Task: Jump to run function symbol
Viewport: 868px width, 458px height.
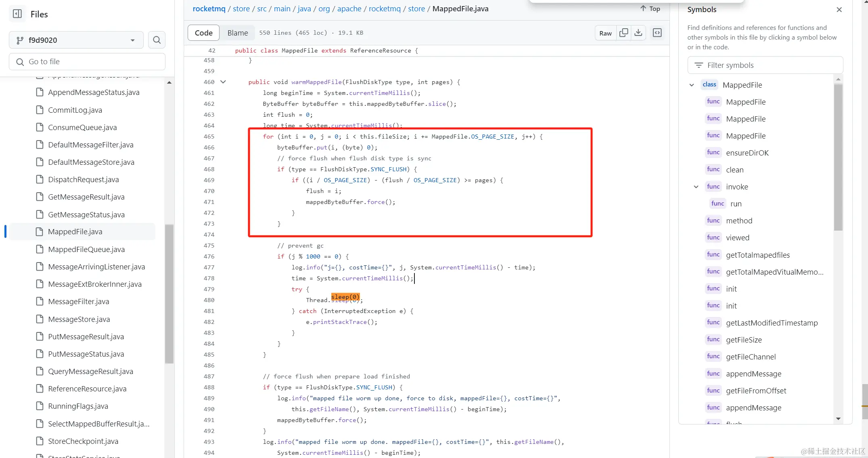Action: [736, 204]
